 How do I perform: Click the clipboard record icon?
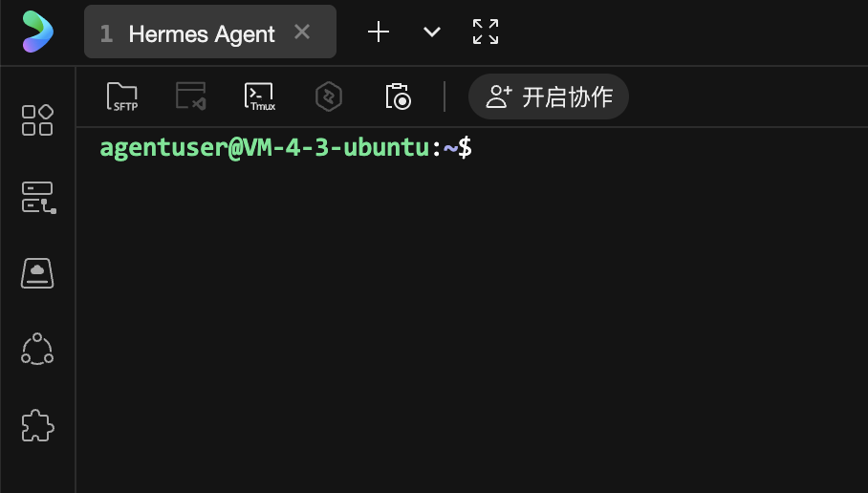tap(398, 96)
